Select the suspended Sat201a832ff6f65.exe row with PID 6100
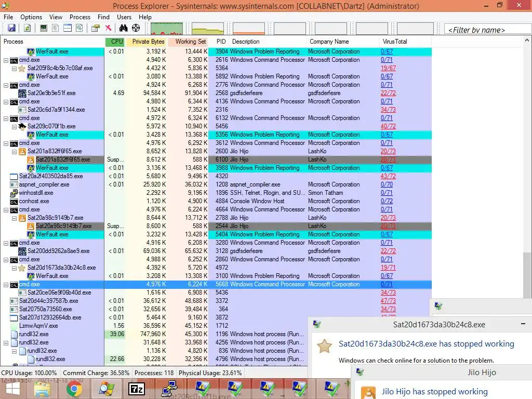 [x=217, y=159]
